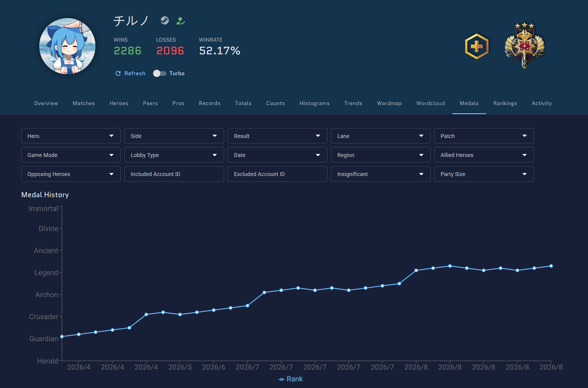
Task: Toggle the Turbo switch
Action: (x=159, y=73)
